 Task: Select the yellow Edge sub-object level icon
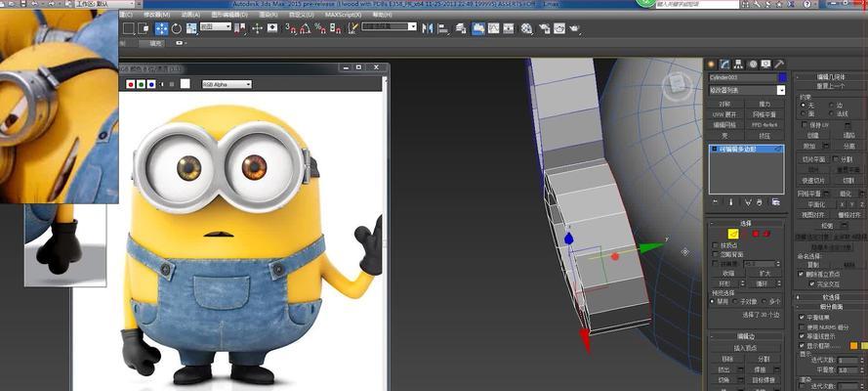point(733,235)
